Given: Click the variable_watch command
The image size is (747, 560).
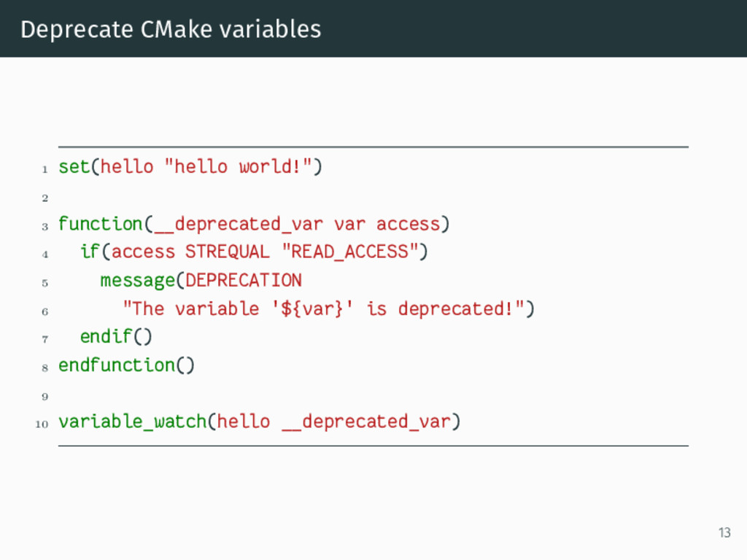Looking at the screenshot, I should coord(133,421).
